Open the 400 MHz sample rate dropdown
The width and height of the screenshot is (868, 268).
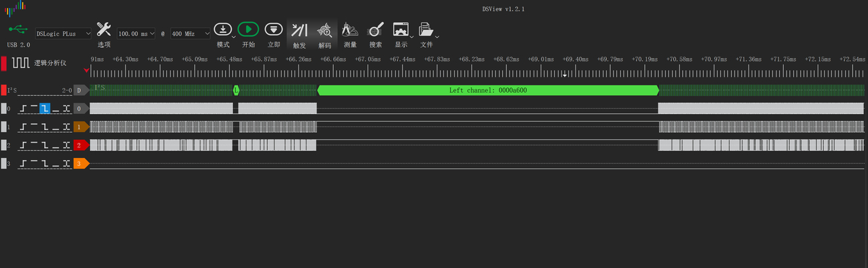click(x=190, y=33)
